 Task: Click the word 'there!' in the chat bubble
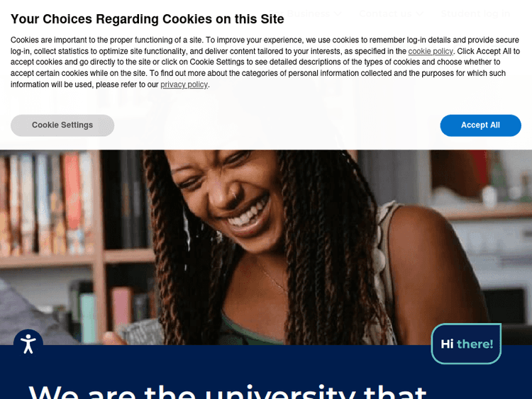475,344
